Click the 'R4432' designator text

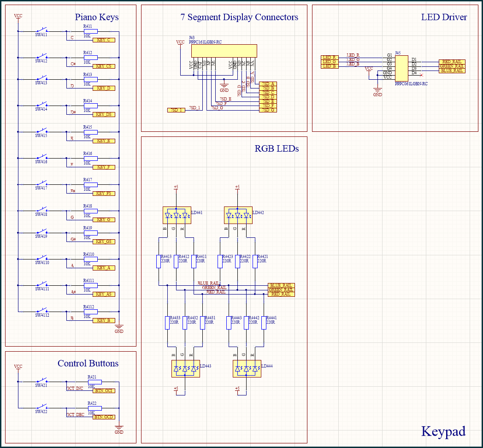tap(193, 318)
